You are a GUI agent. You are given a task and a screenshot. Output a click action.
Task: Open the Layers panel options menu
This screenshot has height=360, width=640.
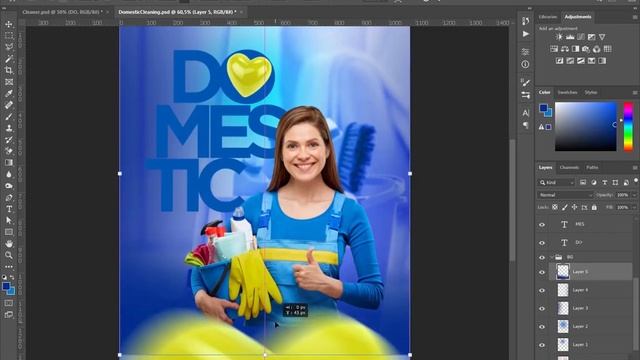pos(635,168)
